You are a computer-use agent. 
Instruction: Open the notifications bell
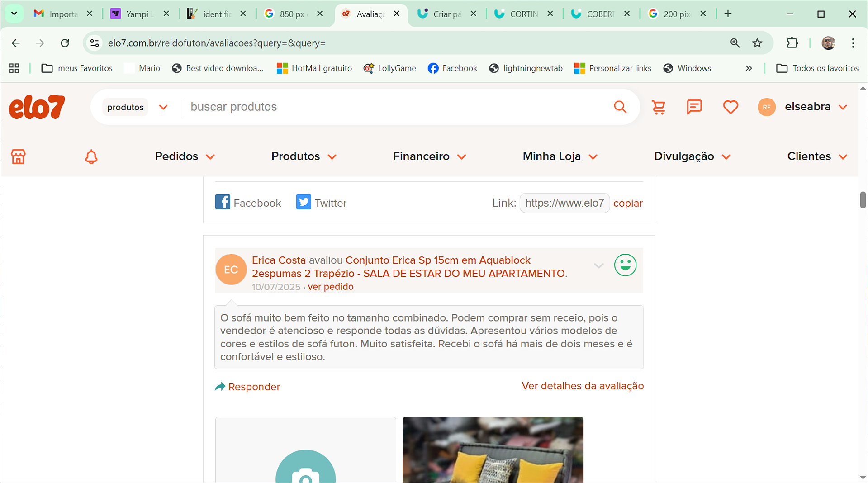coord(91,156)
